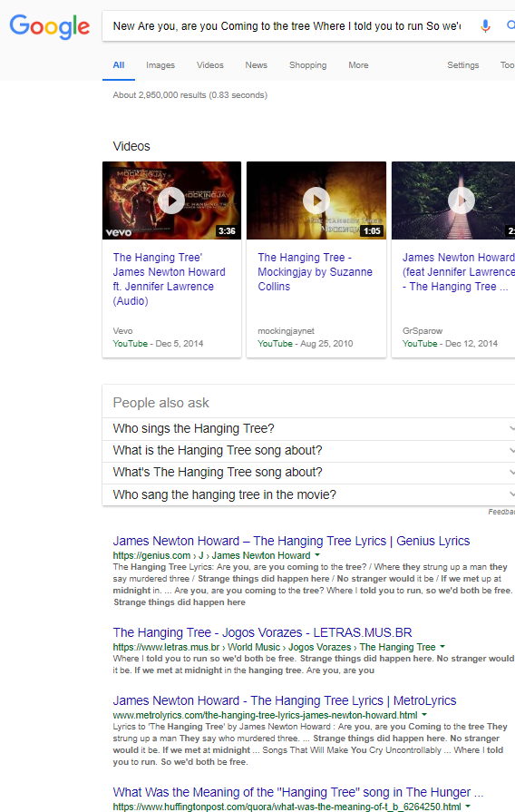Click the metrolyrics.com URL text
The width and height of the screenshot is (515, 812).
point(265,716)
